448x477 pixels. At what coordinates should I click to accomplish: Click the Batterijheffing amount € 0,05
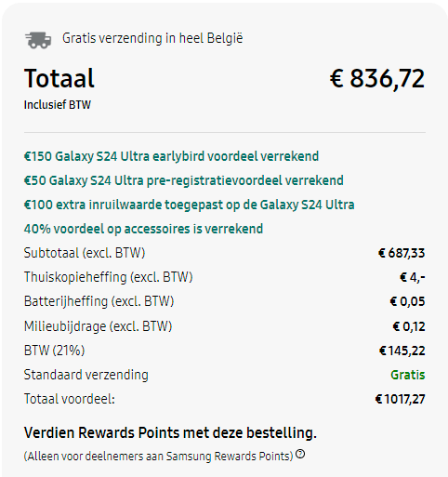tap(407, 301)
